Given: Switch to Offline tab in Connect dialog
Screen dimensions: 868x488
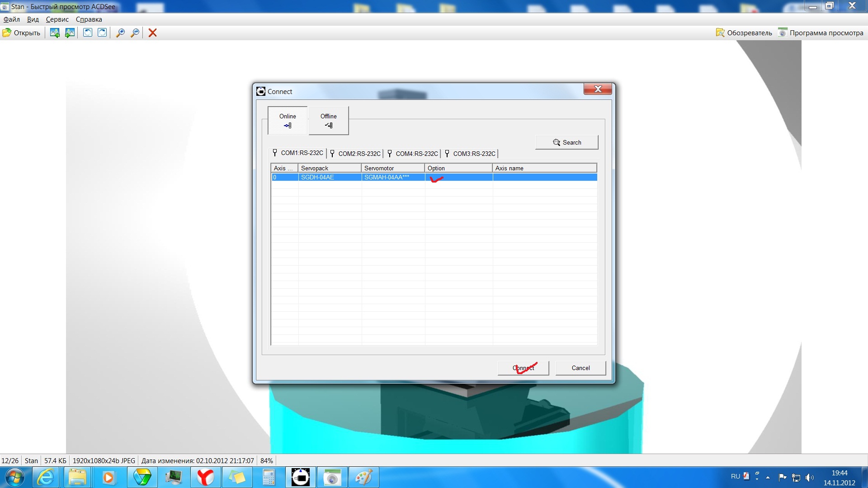Looking at the screenshot, I should coord(329,121).
